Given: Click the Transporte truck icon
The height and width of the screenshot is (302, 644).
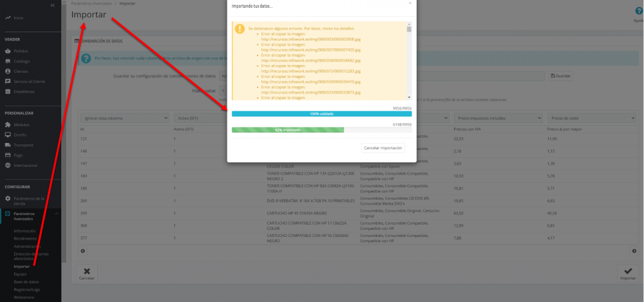Looking at the screenshot, I should pyautogui.click(x=8, y=145).
